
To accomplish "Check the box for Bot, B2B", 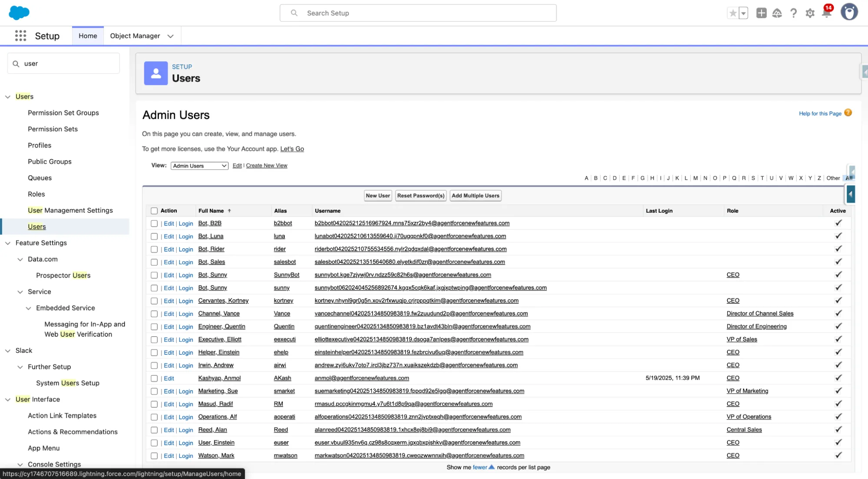I will tap(154, 223).
